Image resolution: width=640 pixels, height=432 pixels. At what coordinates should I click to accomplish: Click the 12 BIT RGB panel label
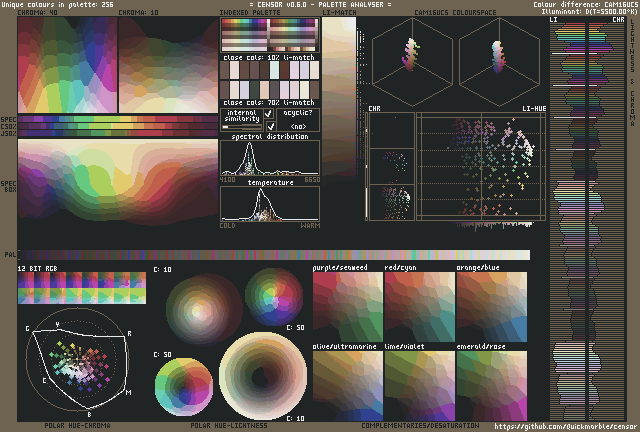tap(39, 270)
